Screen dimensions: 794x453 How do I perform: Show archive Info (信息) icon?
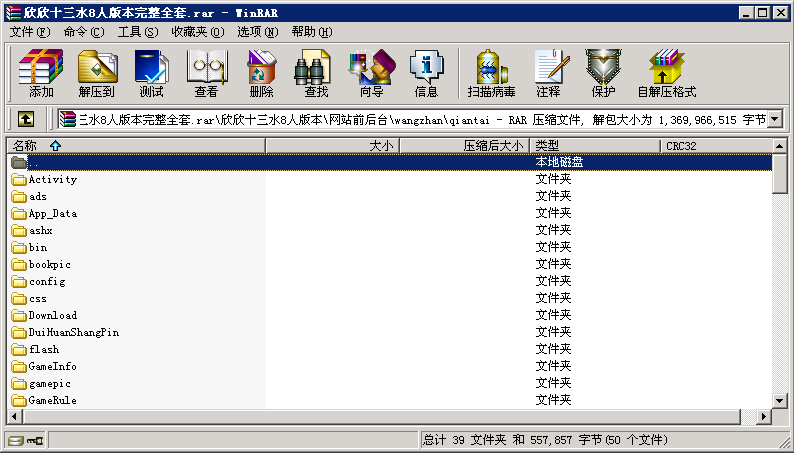[426, 74]
